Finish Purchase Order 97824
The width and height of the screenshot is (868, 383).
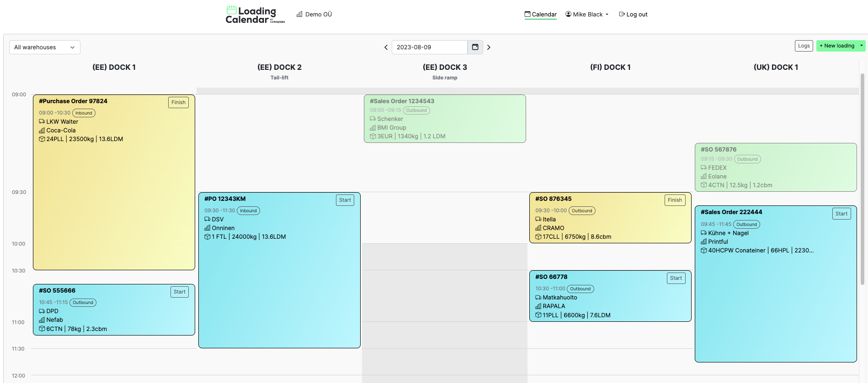pyautogui.click(x=178, y=102)
